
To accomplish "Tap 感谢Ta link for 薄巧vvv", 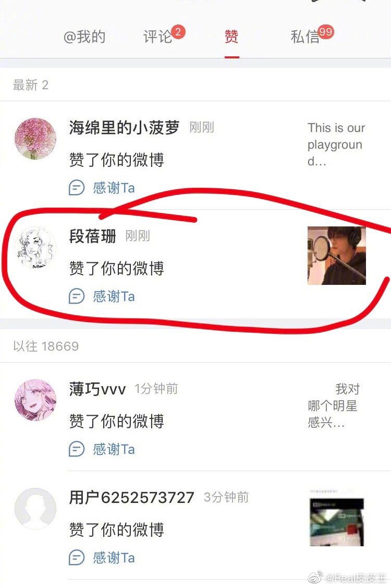I will click(x=114, y=449).
